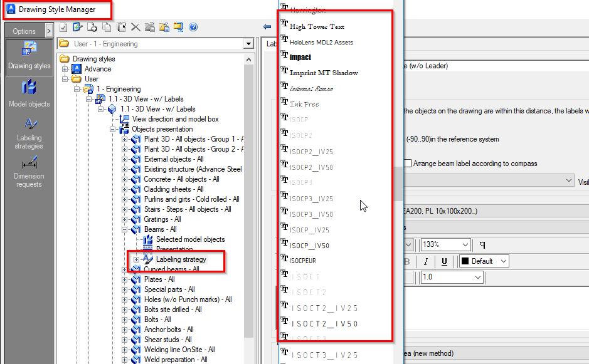This screenshot has width=589, height=364.
Task: Select Selected model objects tree item
Action: coord(190,239)
